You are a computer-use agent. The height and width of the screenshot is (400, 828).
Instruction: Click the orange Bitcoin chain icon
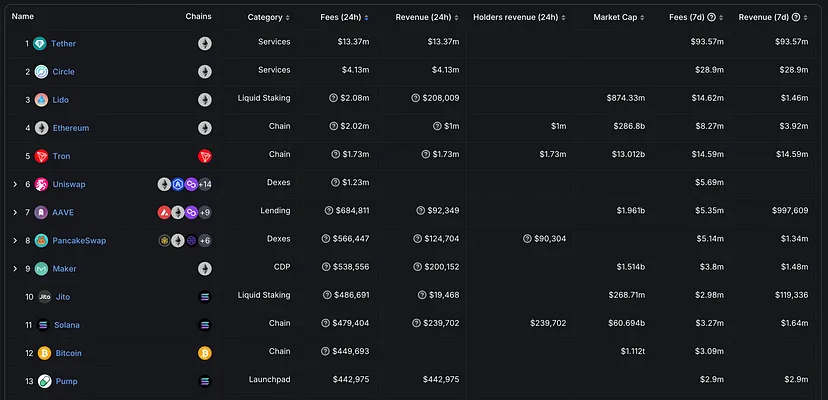[205, 353]
